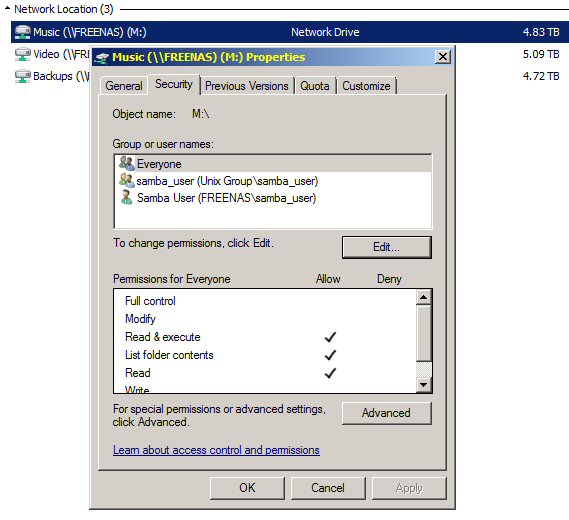Click the Backups network drive icon
Screen dimensions: 569x520
22,77
